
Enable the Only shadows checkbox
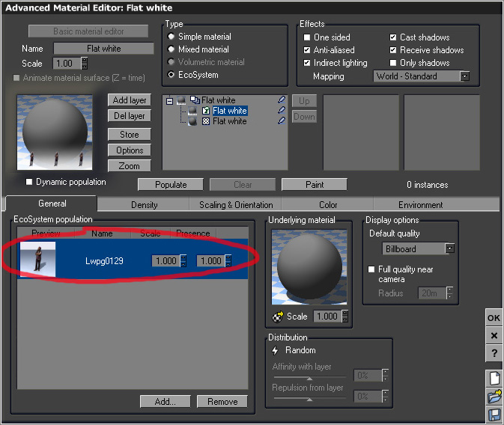392,63
